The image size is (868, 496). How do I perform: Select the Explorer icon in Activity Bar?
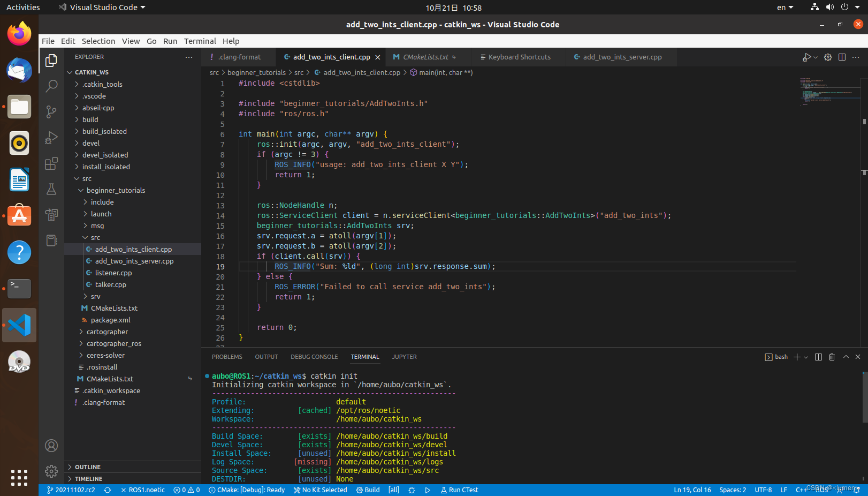pyautogui.click(x=51, y=61)
